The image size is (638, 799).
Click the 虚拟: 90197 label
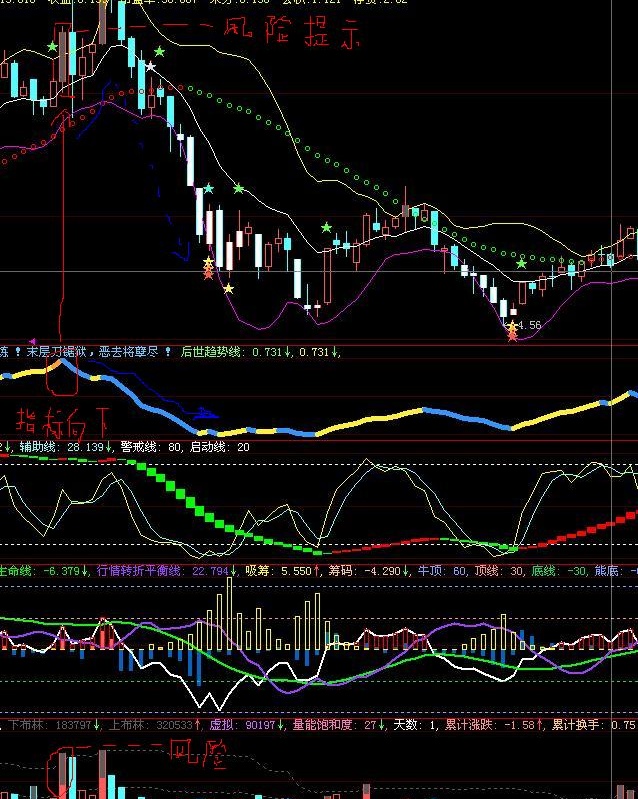[247, 725]
